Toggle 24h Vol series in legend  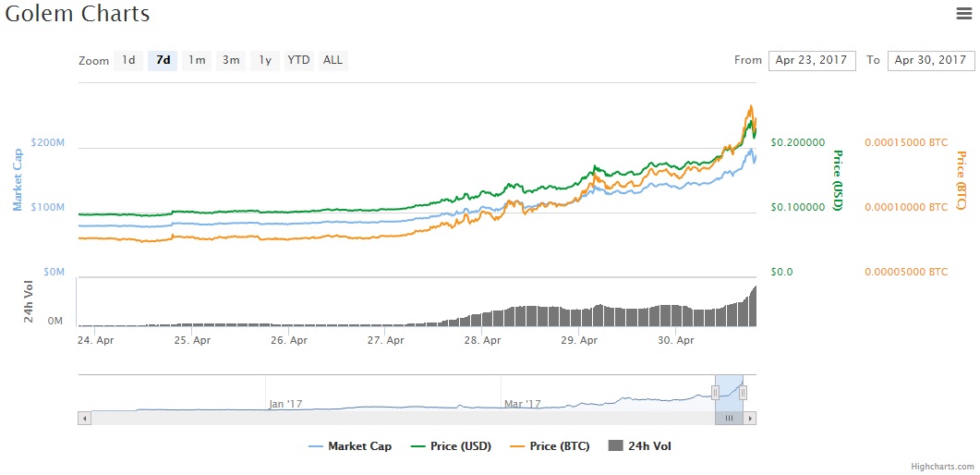(640, 446)
